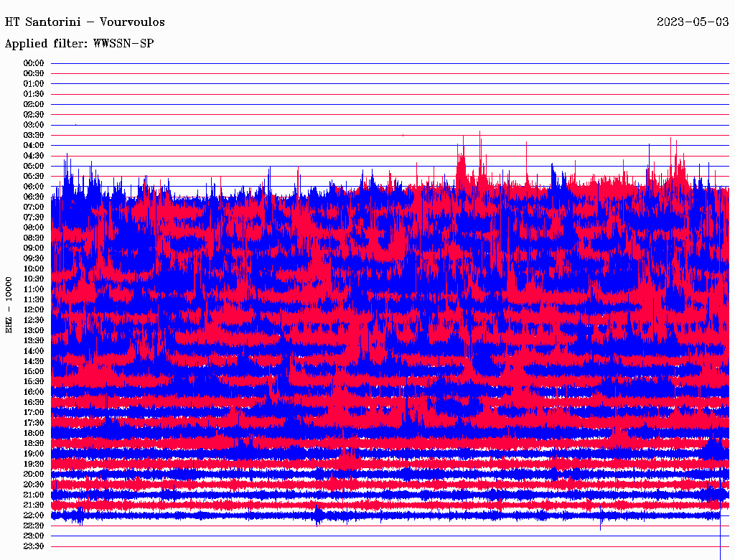Viewport: 735px width, 560px height.
Task: Click the vertical EHZ – 10000 axis label
Action: (9, 304)
